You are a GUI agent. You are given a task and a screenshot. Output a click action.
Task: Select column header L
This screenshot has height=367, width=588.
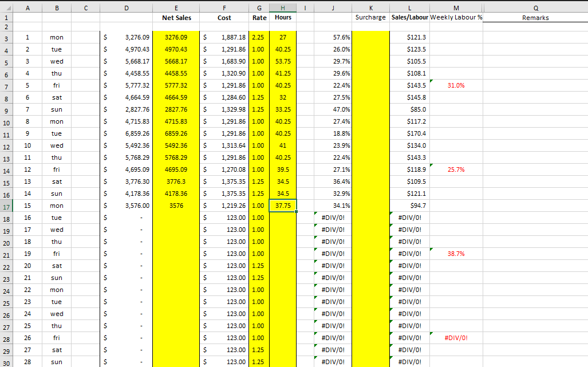[x=409, y=8]
